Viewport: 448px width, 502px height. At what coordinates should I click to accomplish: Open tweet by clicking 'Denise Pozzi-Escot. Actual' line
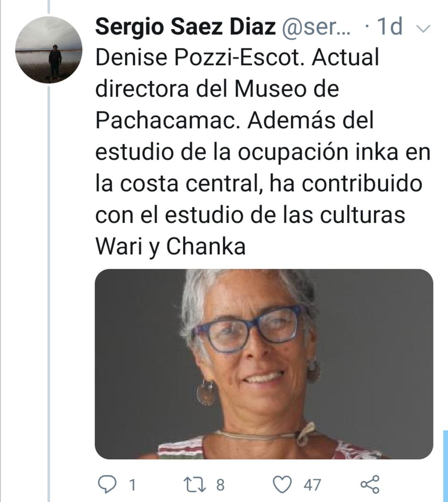pos(237,57)
